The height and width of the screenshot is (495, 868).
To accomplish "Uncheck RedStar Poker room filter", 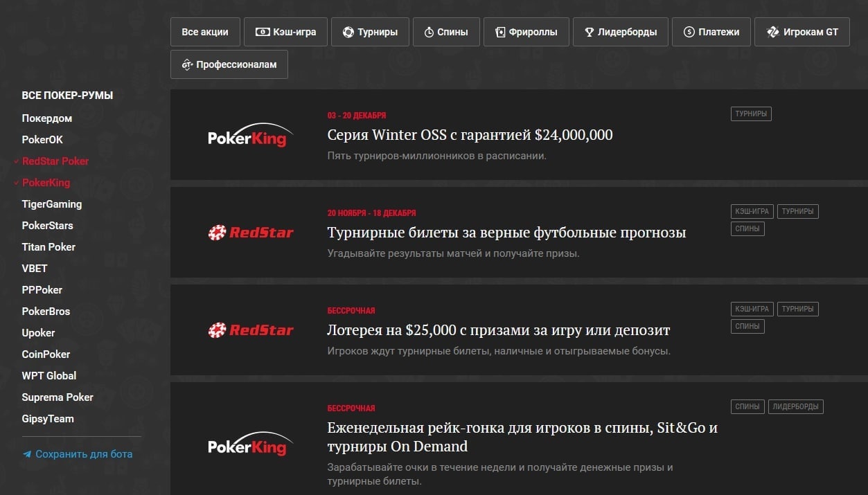I will point(55,161).
